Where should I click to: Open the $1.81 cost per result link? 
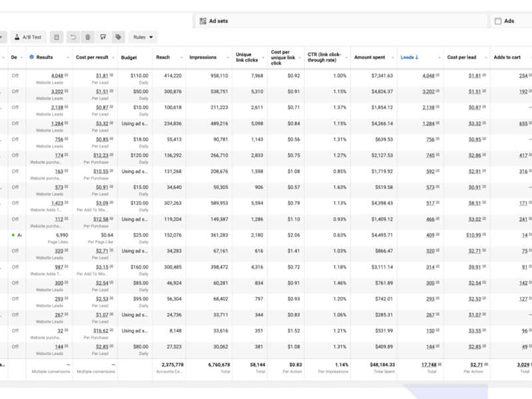point(102,76)
